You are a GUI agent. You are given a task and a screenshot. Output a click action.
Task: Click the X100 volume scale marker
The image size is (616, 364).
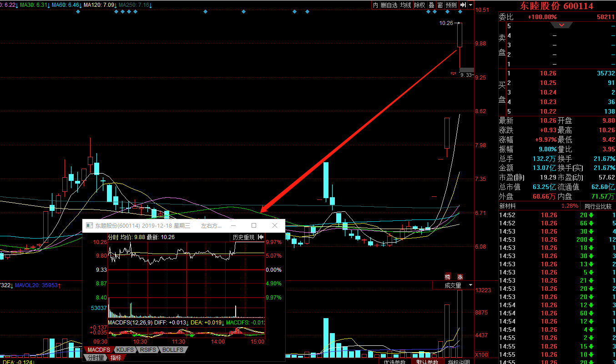pyautogui.click(x=482, y=354)
